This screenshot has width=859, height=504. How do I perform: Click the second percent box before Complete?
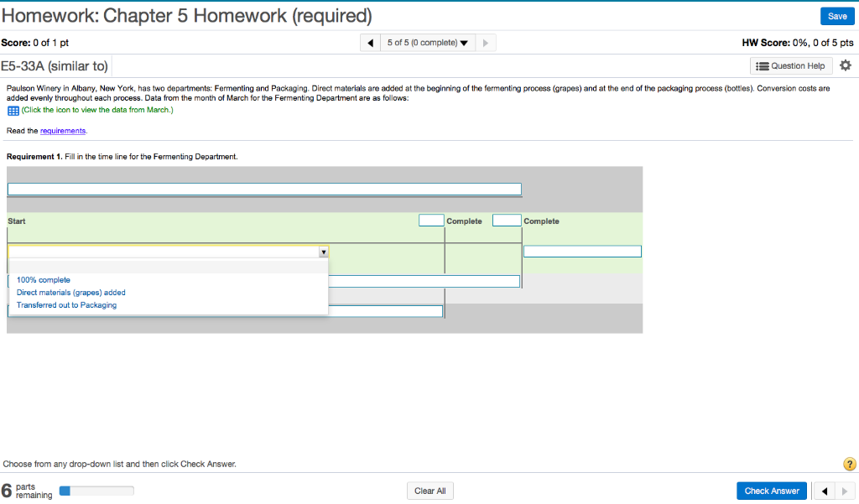[507, 221]
